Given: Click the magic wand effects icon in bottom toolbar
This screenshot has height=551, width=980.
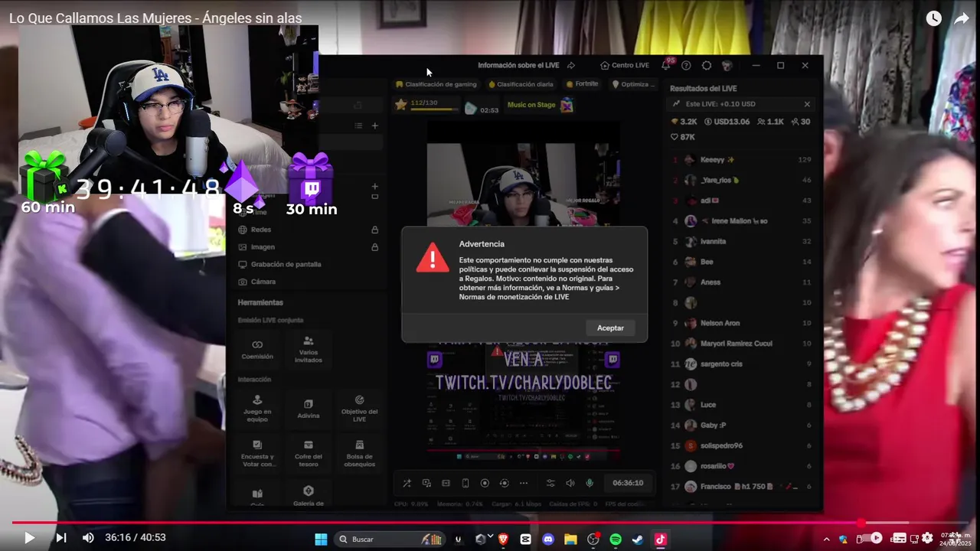Looking at the screenshot, I should tap(407, 483).
